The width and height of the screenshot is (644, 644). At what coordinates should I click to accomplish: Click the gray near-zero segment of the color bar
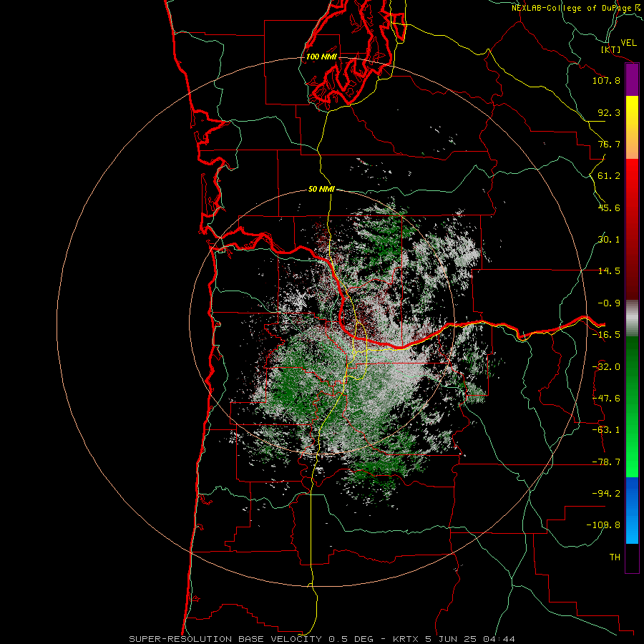632,318
